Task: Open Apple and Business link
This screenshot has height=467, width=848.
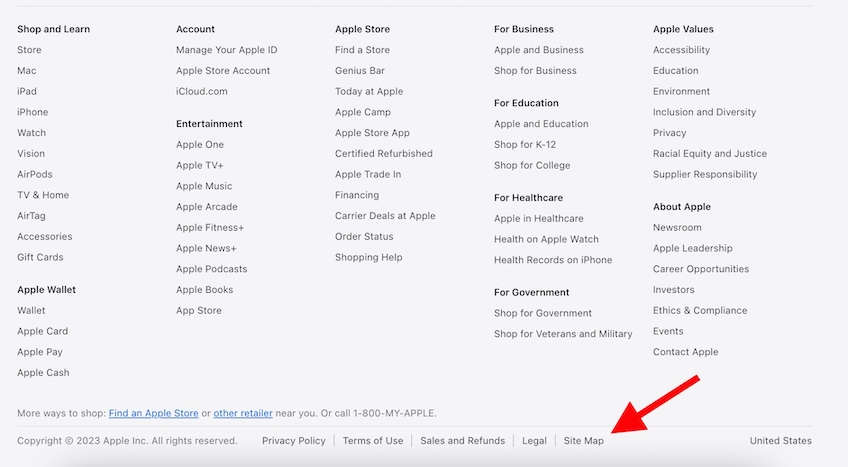Action: [x=539, y=50]
